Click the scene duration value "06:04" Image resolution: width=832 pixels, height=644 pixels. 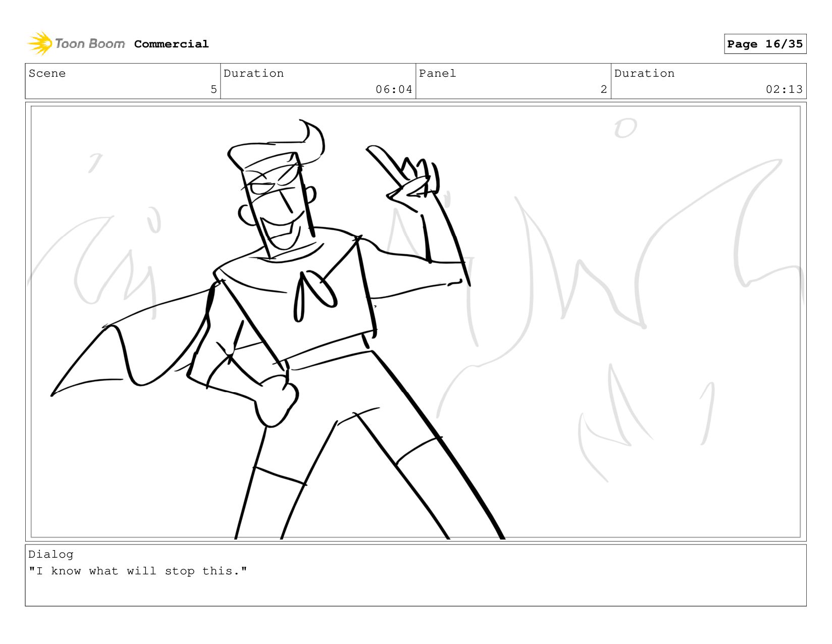(394, 89)
